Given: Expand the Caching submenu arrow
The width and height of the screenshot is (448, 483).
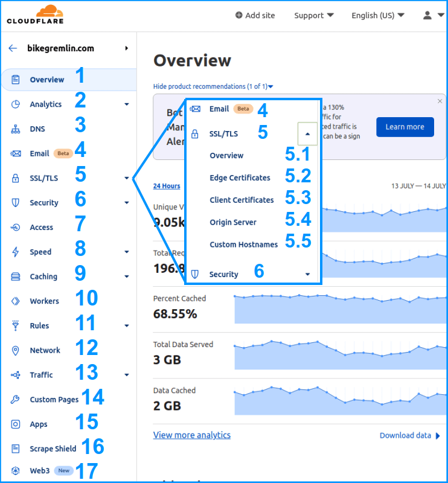Looking at the screenshot, I should [127, 277].
